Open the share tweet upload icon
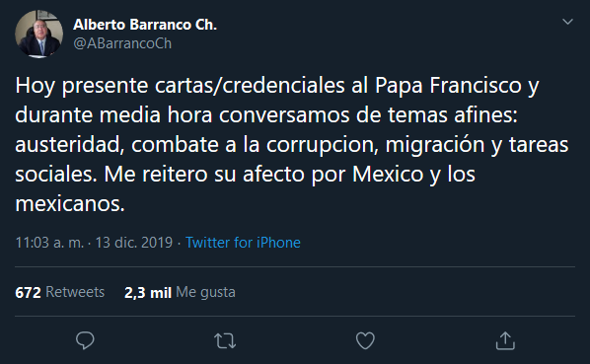 505,340
